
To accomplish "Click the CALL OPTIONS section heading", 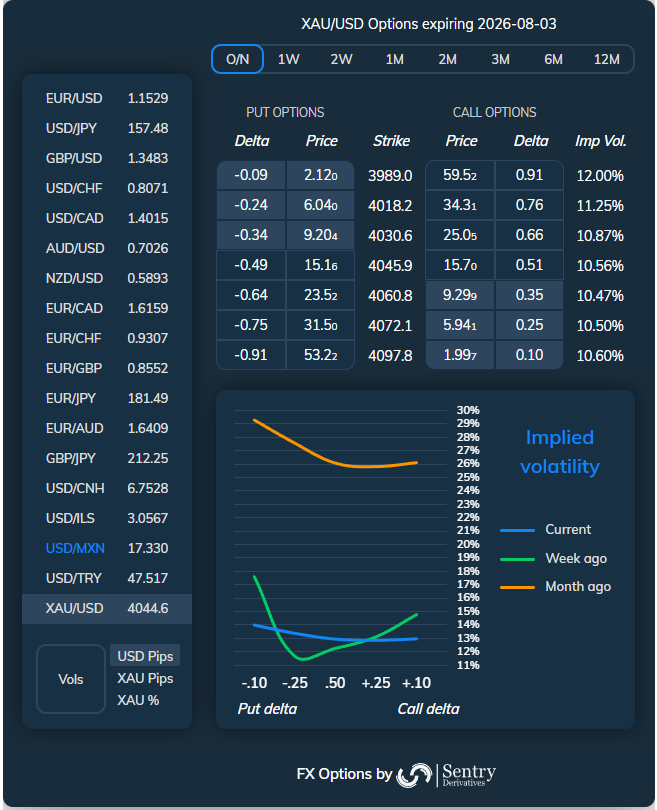I will pos(494,112).
